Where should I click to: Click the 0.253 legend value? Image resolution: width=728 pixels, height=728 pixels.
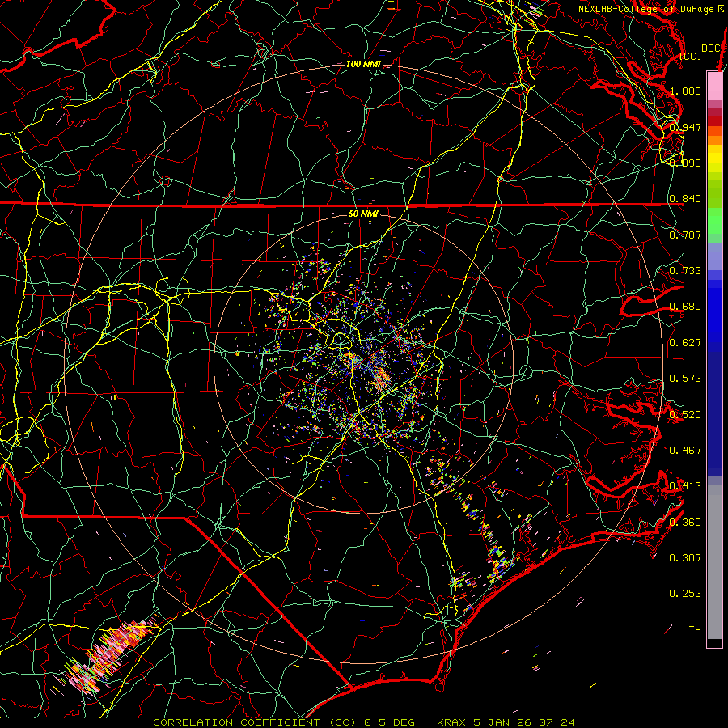point(685,594)
